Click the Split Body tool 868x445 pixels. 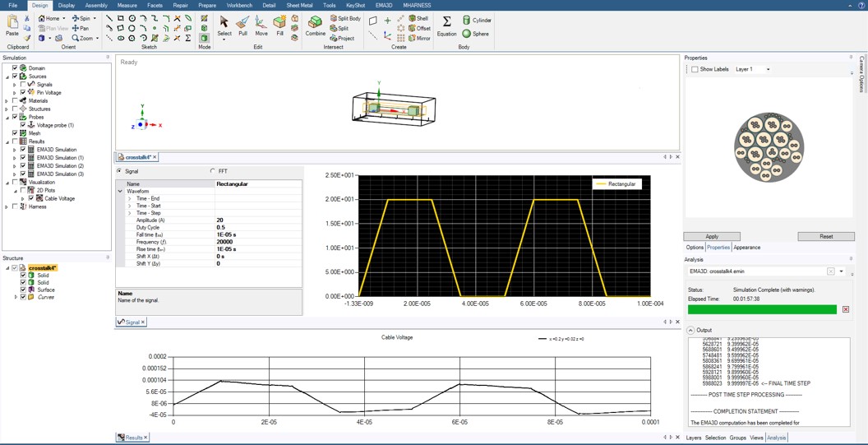point(345,18)
